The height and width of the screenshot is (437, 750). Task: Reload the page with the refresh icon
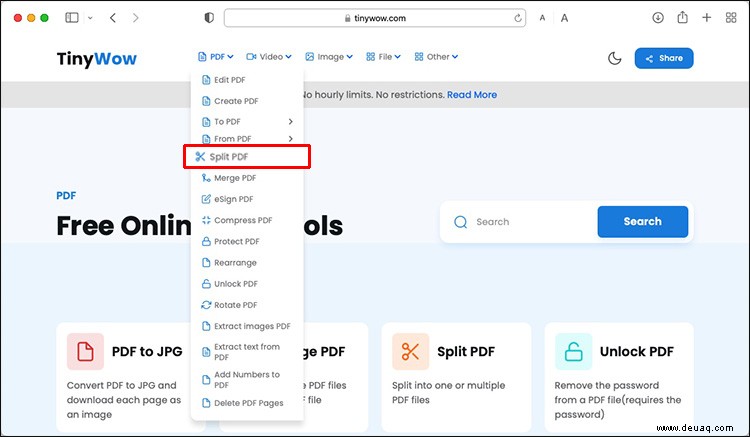[518, 18]
